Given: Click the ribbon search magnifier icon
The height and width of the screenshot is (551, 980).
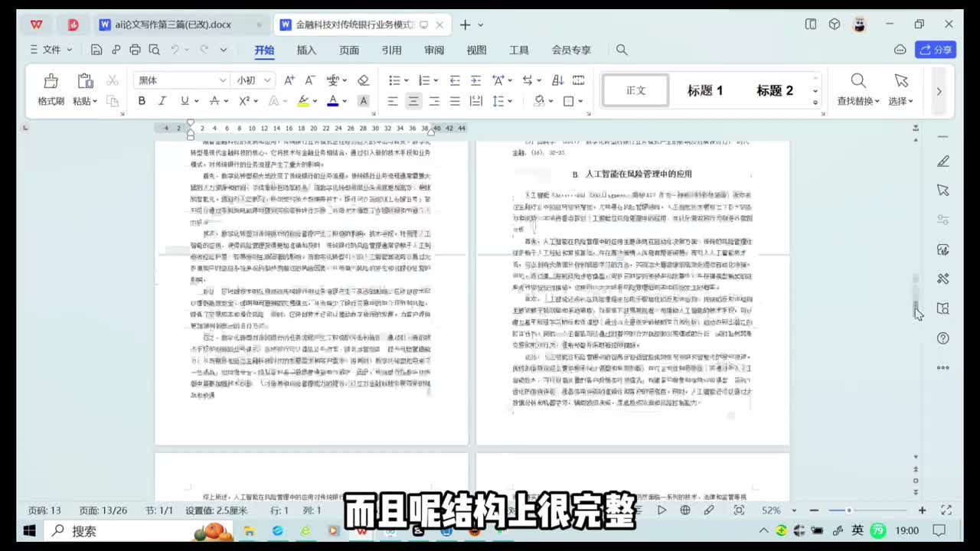Looking at the screenshot, I should pos(622,50).
